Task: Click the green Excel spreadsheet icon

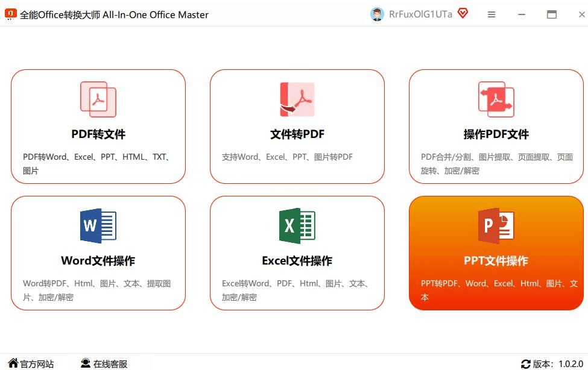Action: click(297, 226)
